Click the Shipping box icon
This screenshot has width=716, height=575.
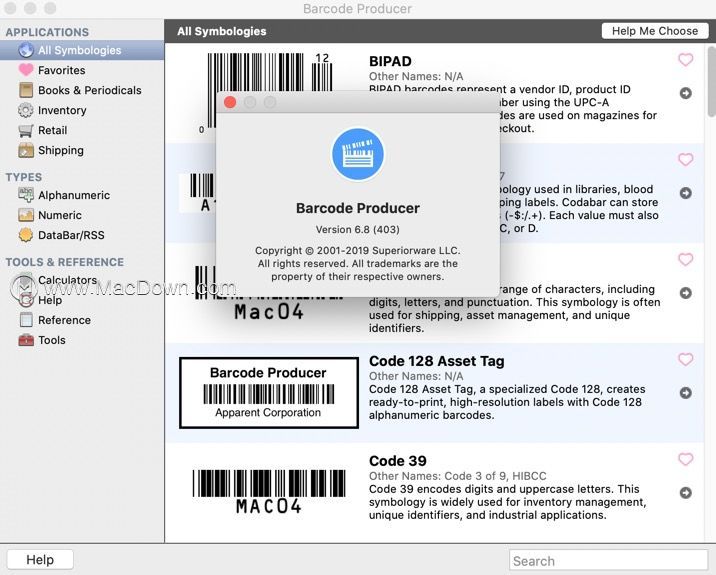coord(26,150)
